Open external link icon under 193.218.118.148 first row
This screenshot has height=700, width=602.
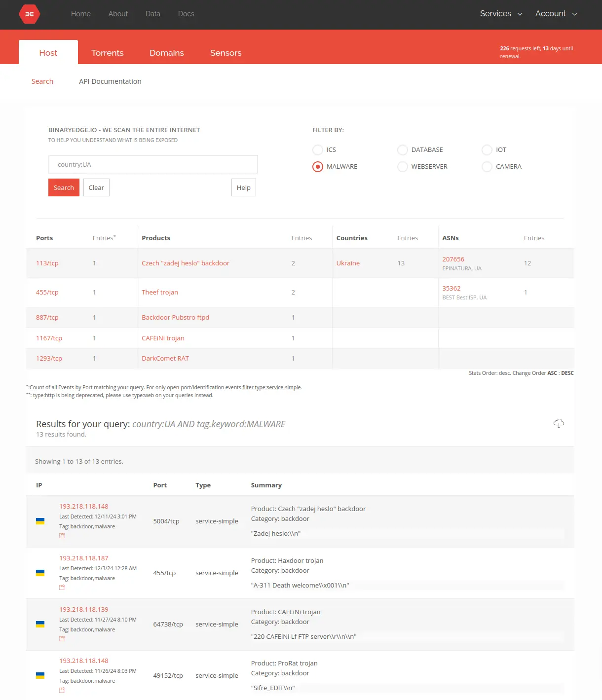point(62,536)
